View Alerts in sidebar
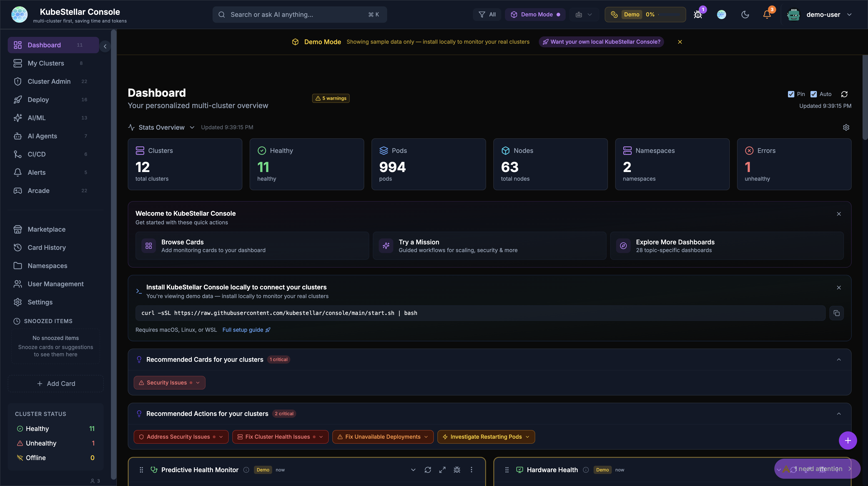Screen dimensions: 868x486 [x=53, y=172]
